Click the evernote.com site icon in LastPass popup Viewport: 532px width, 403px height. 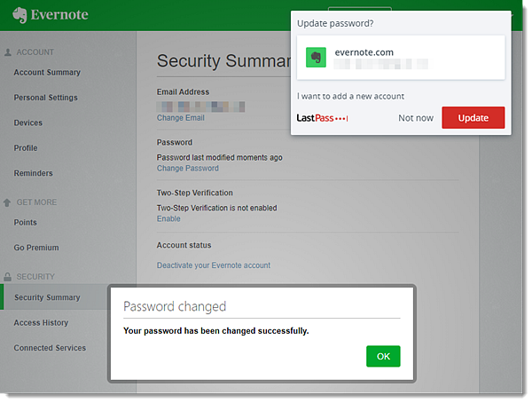click(x=316, y=58)
